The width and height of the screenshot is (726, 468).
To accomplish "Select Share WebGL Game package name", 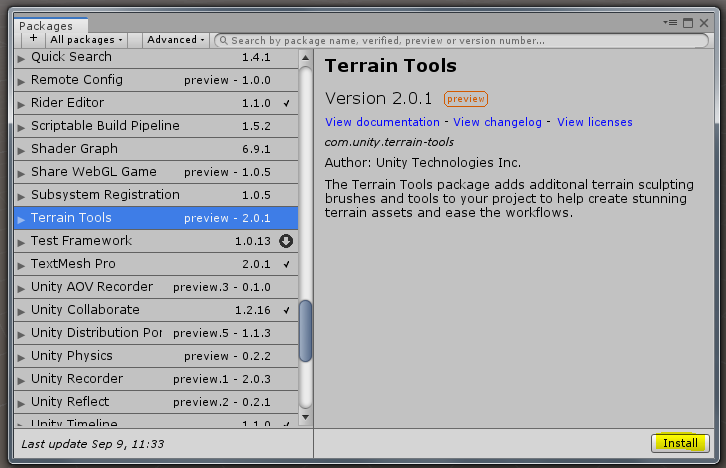I will point(94,171).
